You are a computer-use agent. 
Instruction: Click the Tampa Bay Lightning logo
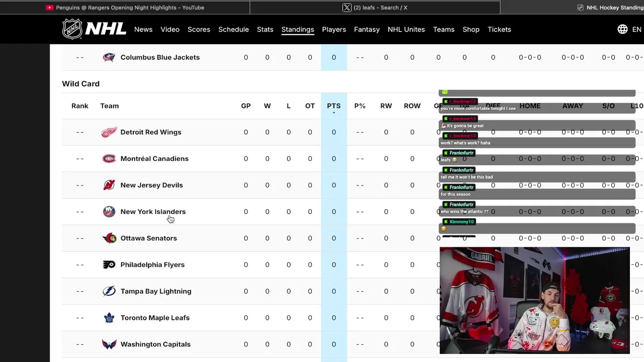[x=109, y=291]
